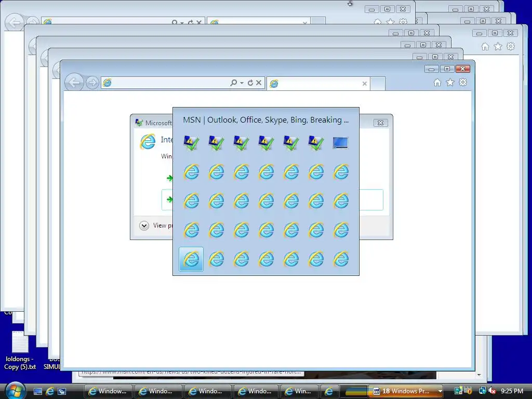Maximize the front Internet Explorer window
The image size is (532, 399).
[x=447, y=69]
